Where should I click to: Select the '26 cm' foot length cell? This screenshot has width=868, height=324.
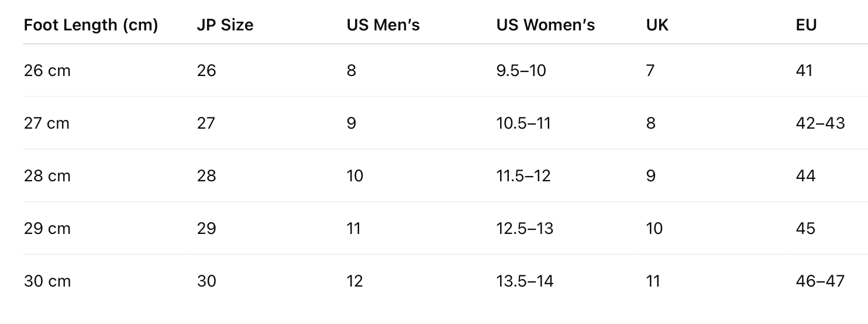[x=47, y=71]
